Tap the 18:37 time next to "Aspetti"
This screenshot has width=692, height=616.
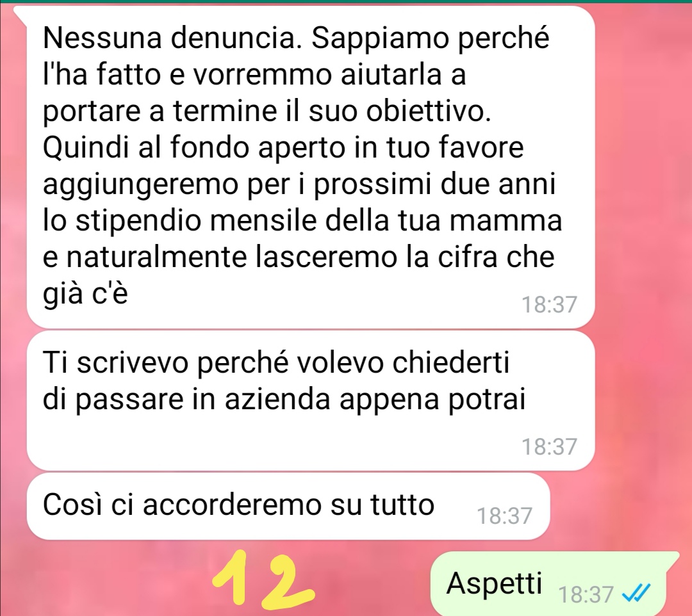586,594
